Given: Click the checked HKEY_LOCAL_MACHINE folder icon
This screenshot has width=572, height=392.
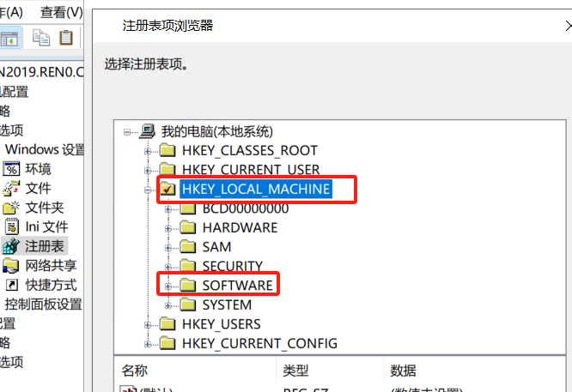Looking at the screenshot, I should (x=167, y=189).
